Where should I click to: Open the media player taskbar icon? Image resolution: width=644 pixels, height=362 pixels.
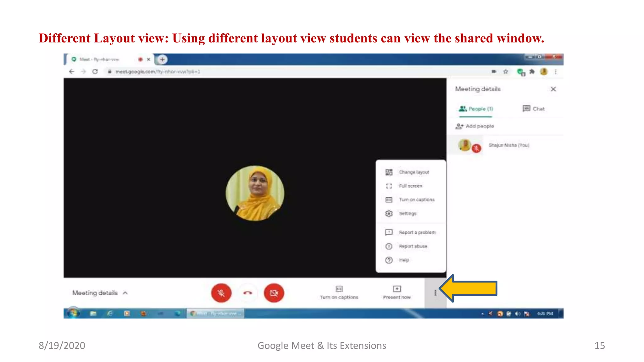127,313
